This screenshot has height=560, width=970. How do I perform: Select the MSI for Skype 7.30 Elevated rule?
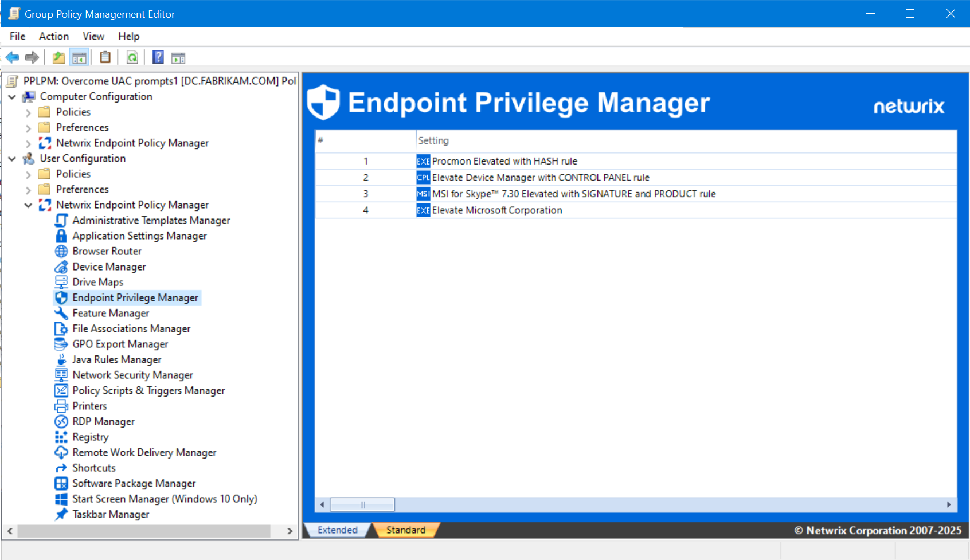[x=636, y=194]
